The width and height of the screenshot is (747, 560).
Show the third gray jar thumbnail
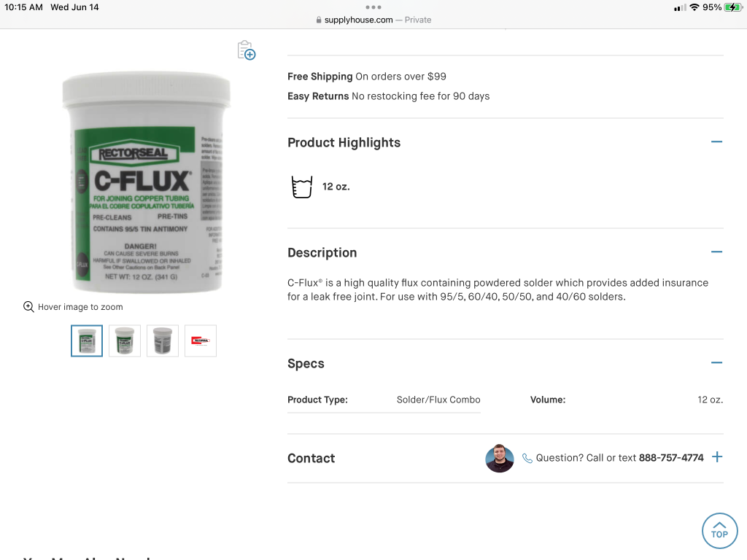coord(163,341)
